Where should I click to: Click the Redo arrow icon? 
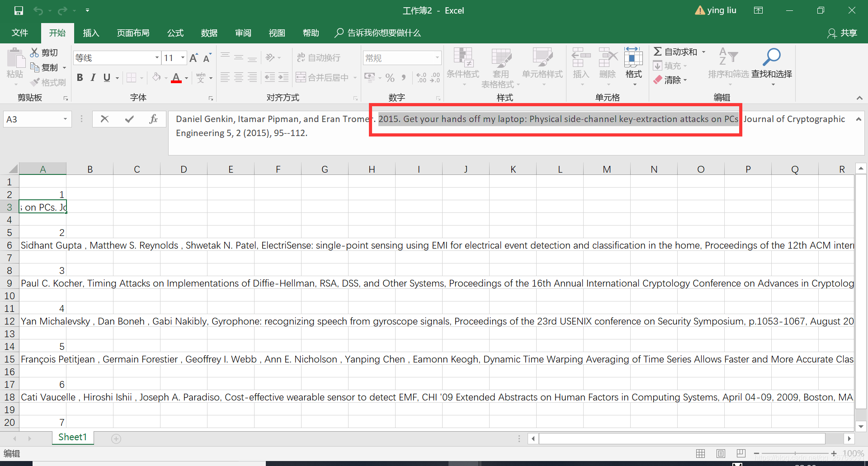[x=63, y=10]
